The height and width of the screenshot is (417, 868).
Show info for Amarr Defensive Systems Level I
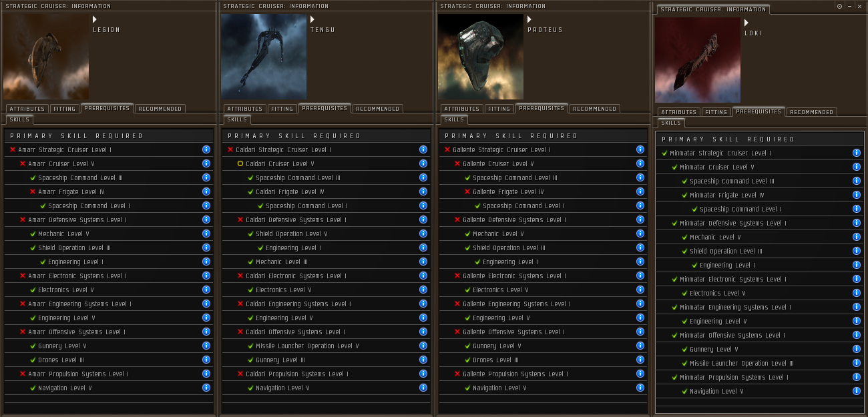tap(206, 220)
